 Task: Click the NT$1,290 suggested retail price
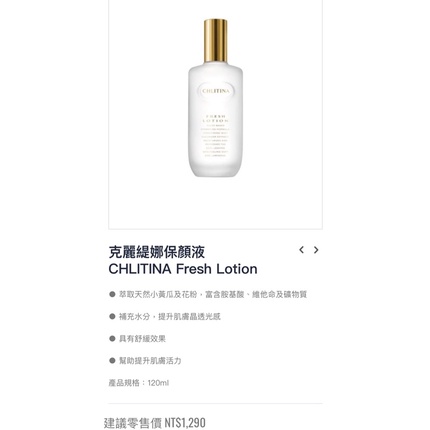point(185,423)
